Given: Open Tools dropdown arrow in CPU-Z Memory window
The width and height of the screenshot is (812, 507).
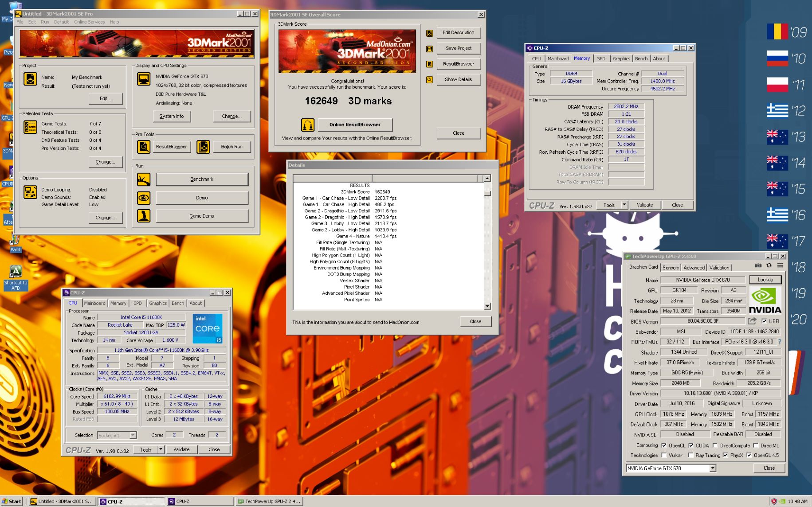Looking at the screenshot, I should [624, 205].
